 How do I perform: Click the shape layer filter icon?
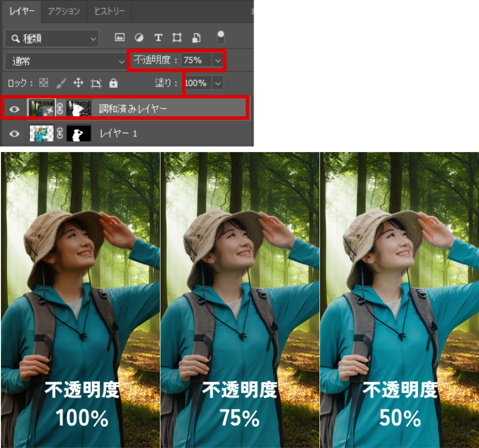point(177,38)
